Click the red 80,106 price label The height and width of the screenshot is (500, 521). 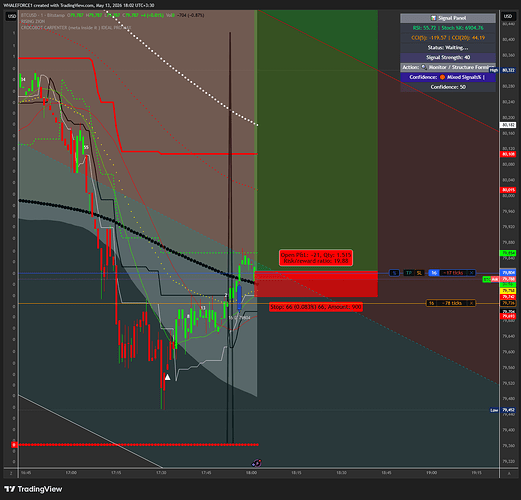click(x=508, y=154)
